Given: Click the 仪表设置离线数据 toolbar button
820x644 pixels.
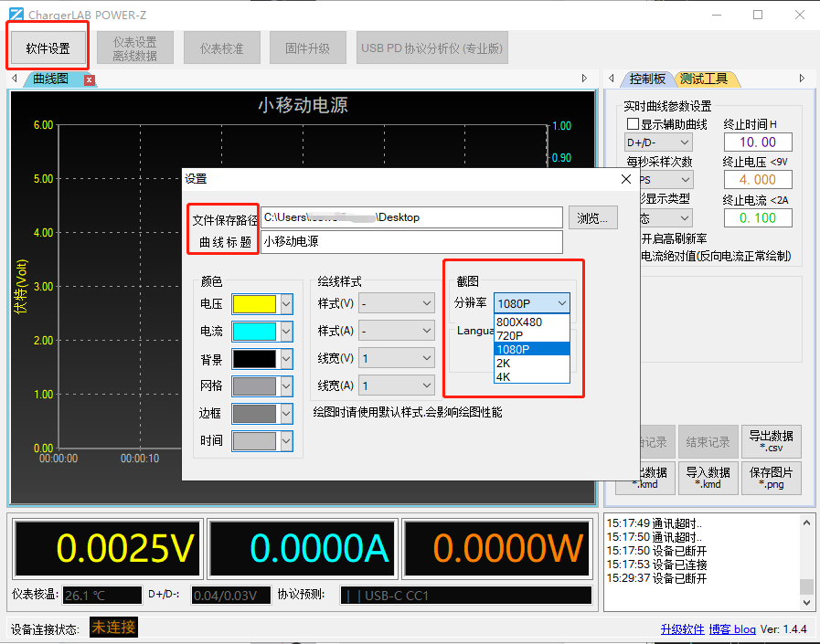Looking at the screenshot, I should [134, 47].
